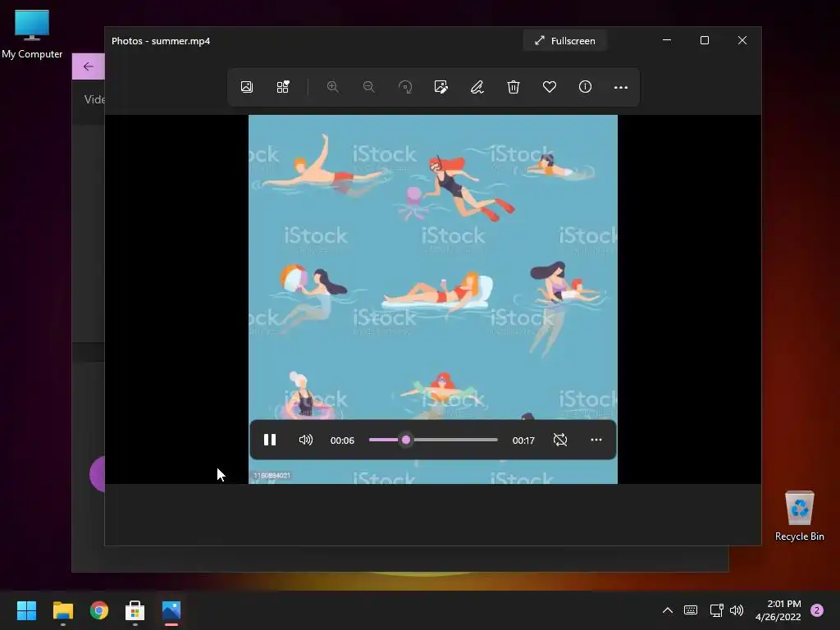Click the Photos - summer.mp4 title text
This screenshot has height=630, width=840.
click(161, 41)
